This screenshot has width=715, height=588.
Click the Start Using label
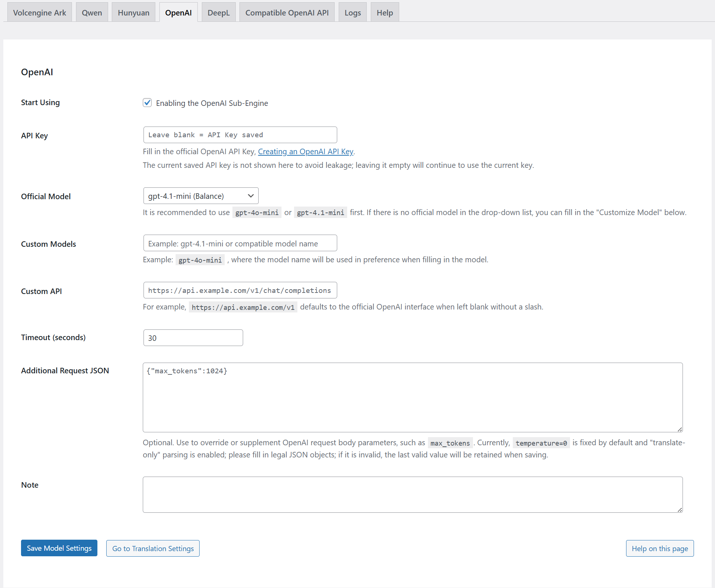tap(40, 103)
